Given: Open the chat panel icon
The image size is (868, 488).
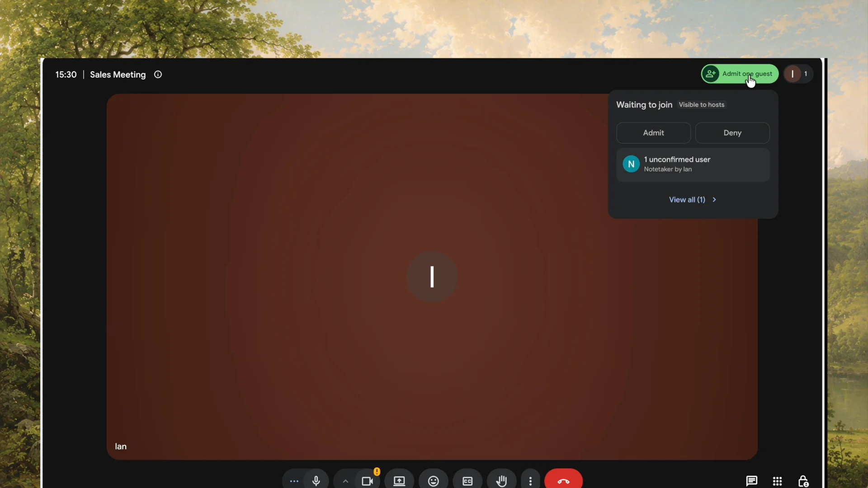Looking at the screenshot, I should point(751,481).
